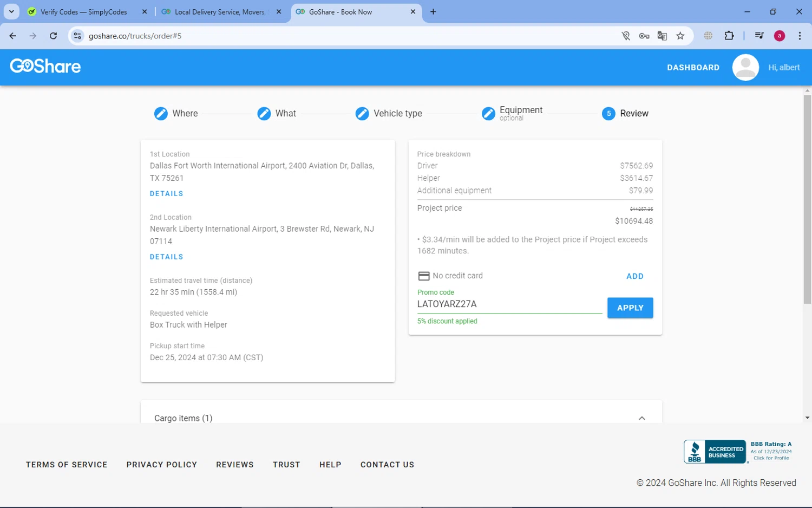The height and width of the screenshot is (508, 812).
Task: Reload the page
Action: [x=53, y=36]
